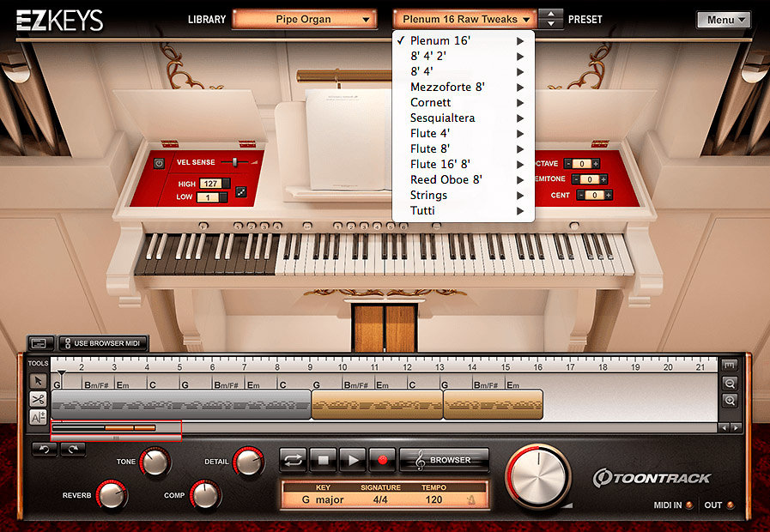
Task: Click the timeline zoom out magnifier
Action: tap(730, 384)
